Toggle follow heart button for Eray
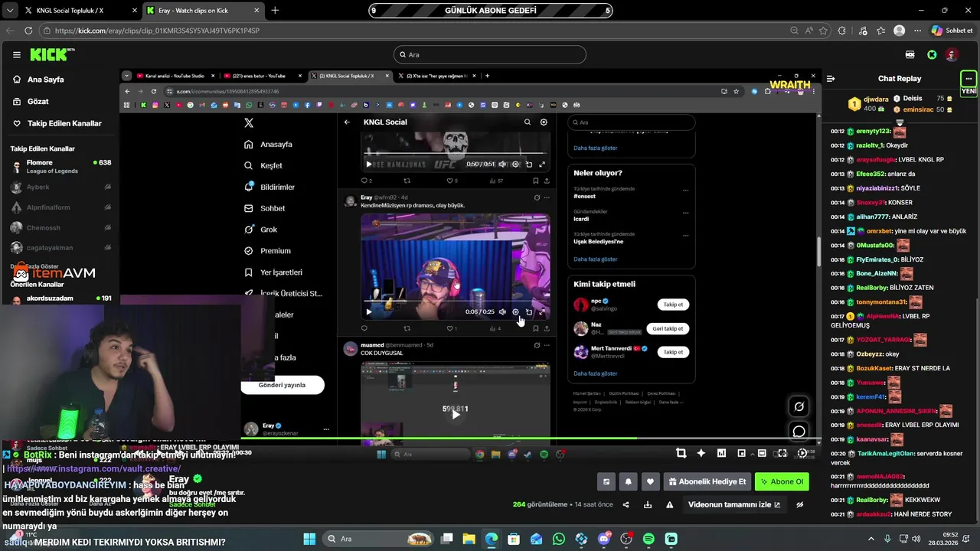Screen dimensions: 980x551 [x=650, y=481]
